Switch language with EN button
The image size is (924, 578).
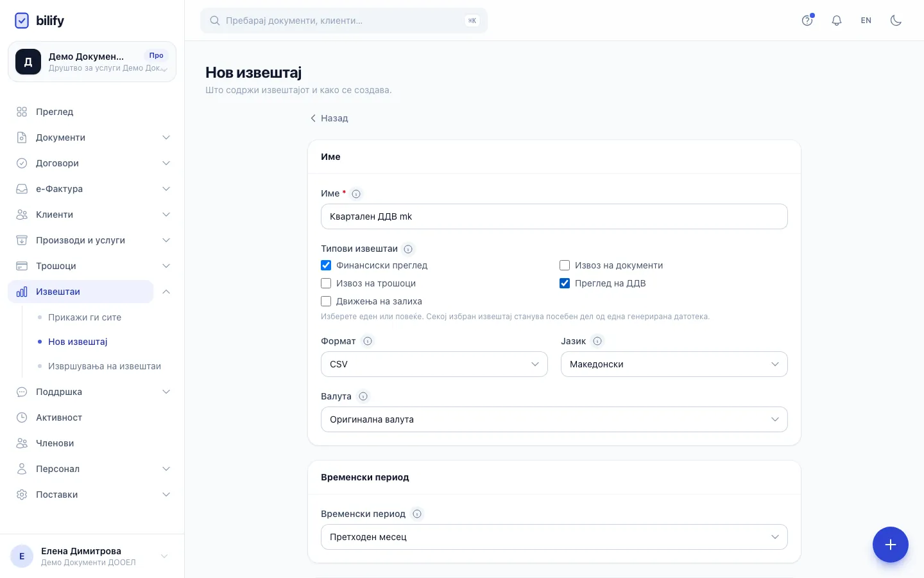coord(866,21)
